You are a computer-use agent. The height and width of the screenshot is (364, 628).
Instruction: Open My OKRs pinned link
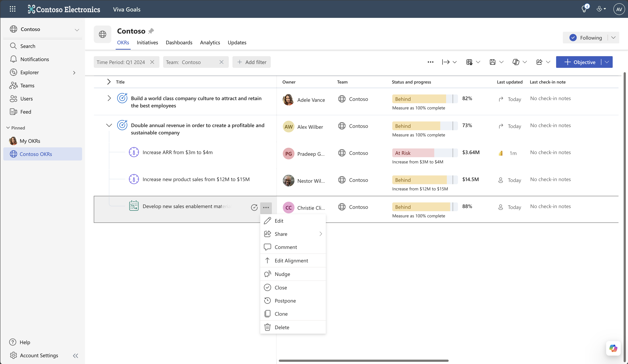[x=43, y=141]
